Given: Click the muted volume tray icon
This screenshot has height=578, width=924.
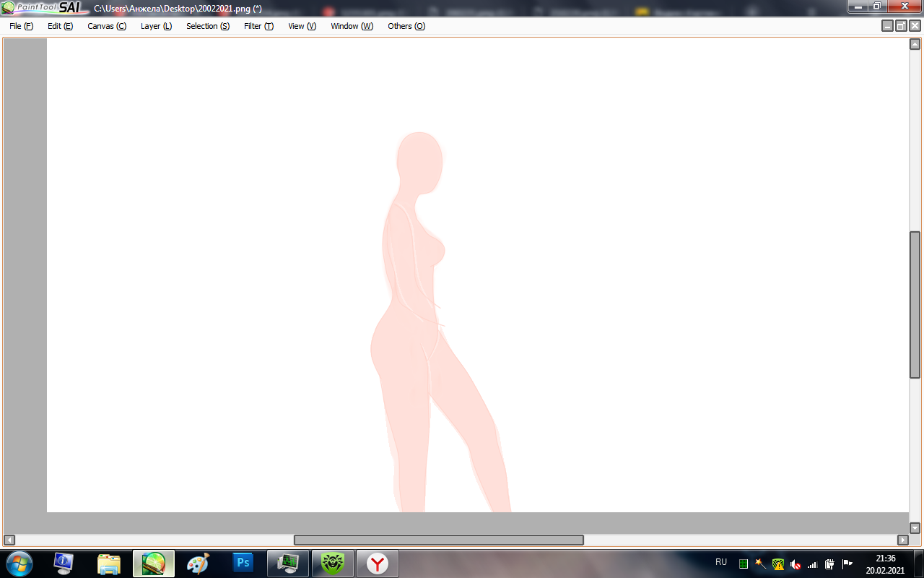Looking at the screenshot, I should click(796, 564).
